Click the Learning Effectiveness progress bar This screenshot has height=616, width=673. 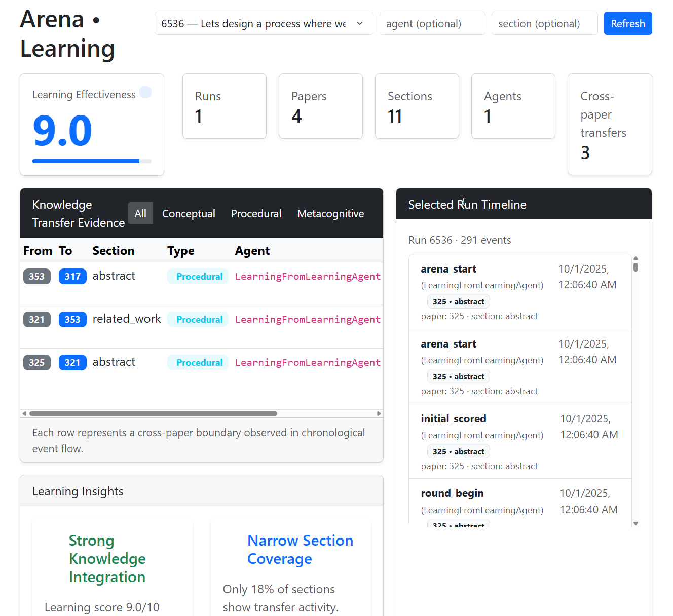point(92,161)
